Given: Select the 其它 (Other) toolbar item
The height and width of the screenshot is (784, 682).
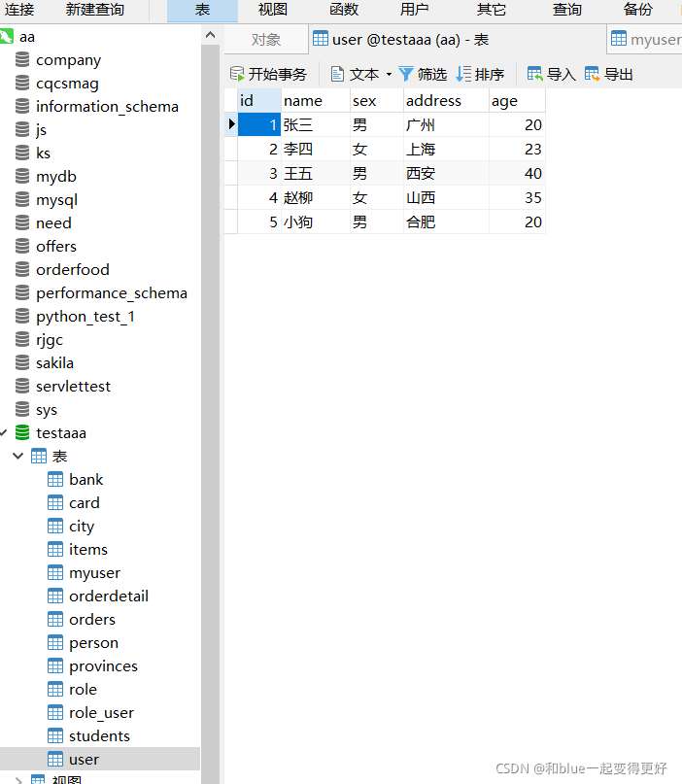Looking at the screenshot, I should click(491, 10).
